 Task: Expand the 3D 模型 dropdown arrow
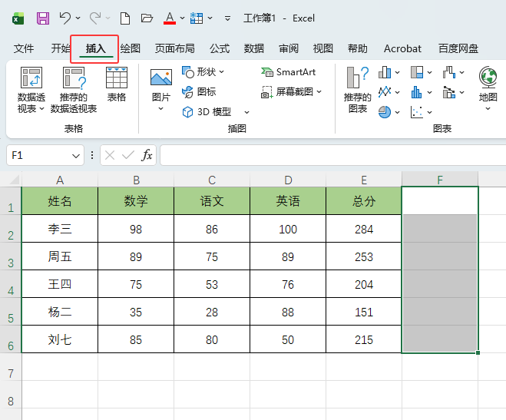(247, 112)
